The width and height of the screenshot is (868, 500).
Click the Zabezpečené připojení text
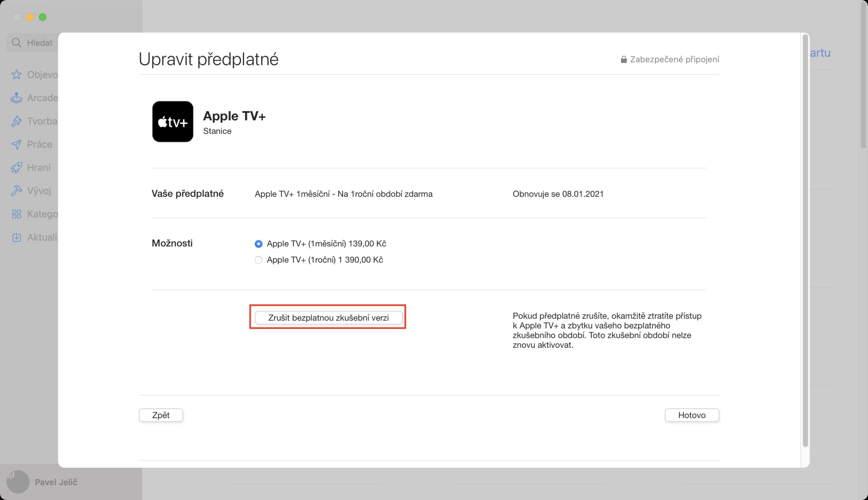674,59
